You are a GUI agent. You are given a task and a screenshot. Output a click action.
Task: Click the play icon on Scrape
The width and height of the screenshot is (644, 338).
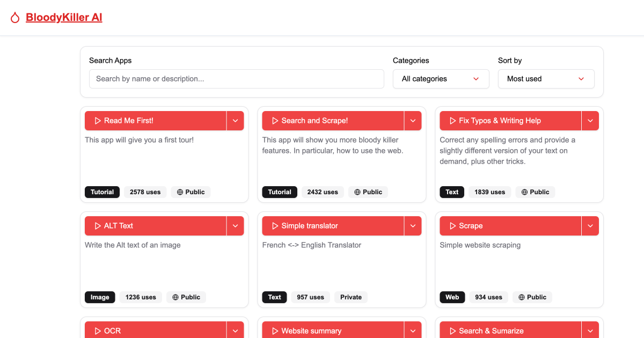pos(452,226)
